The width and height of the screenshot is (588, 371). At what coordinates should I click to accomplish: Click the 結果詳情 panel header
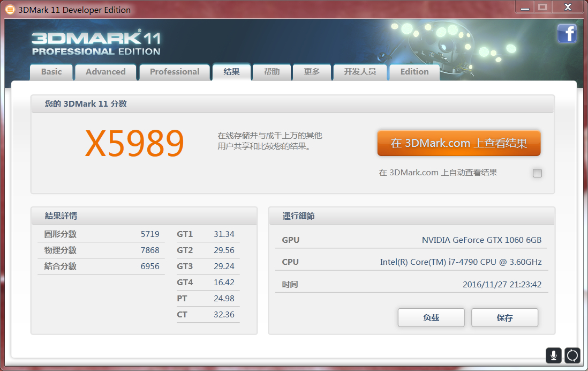144,216
